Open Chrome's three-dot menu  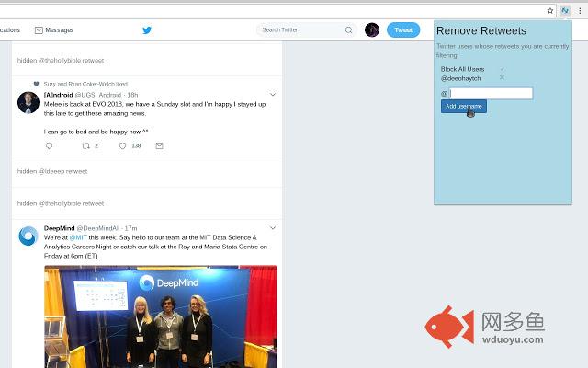pyautogui.click(x=580, y=11)
